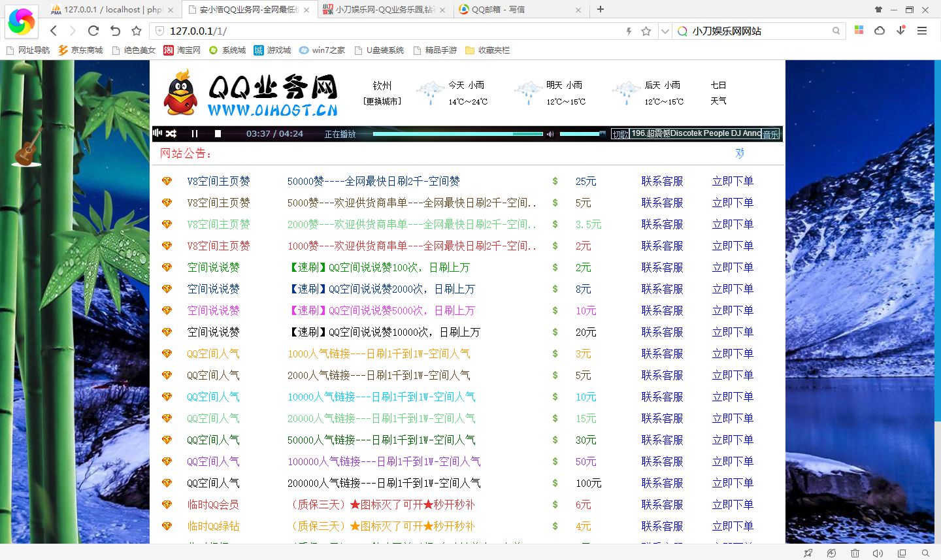Click the overlapping windows icon in status bar
Viewport: 941px width, 560px height.
tap(902, 553)
